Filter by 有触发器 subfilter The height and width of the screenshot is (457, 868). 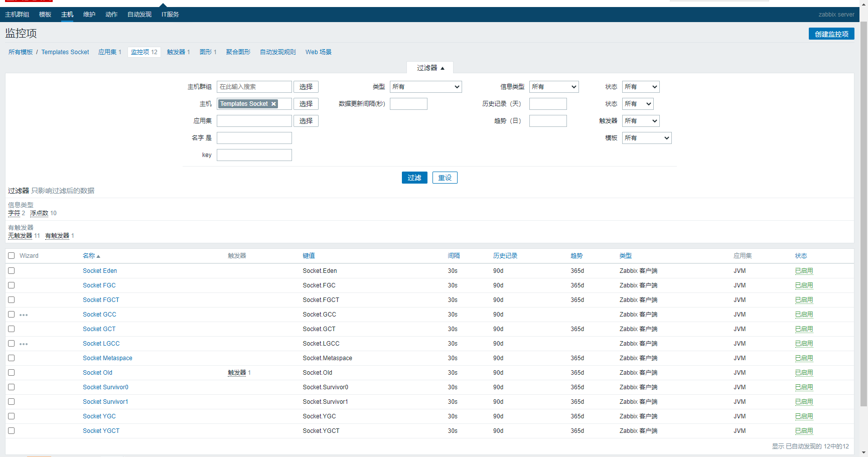[x=57, y=236]
